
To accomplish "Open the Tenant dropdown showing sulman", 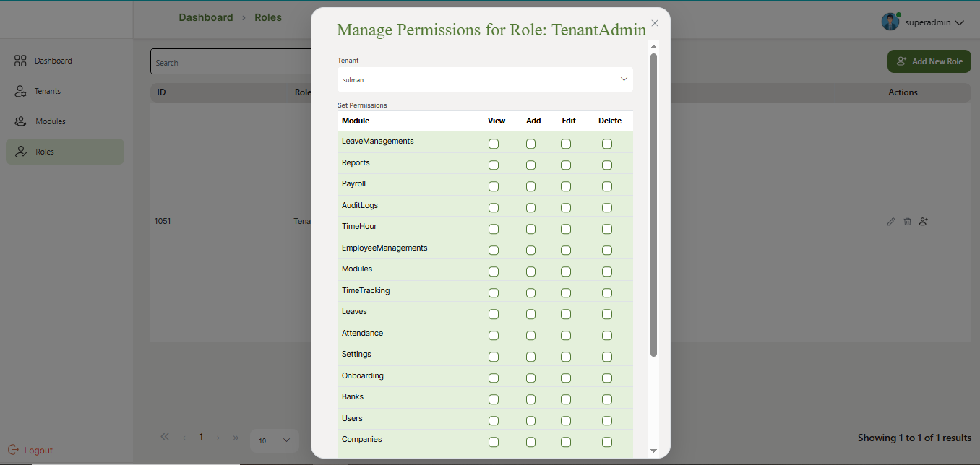I will (x=485, y=79).
